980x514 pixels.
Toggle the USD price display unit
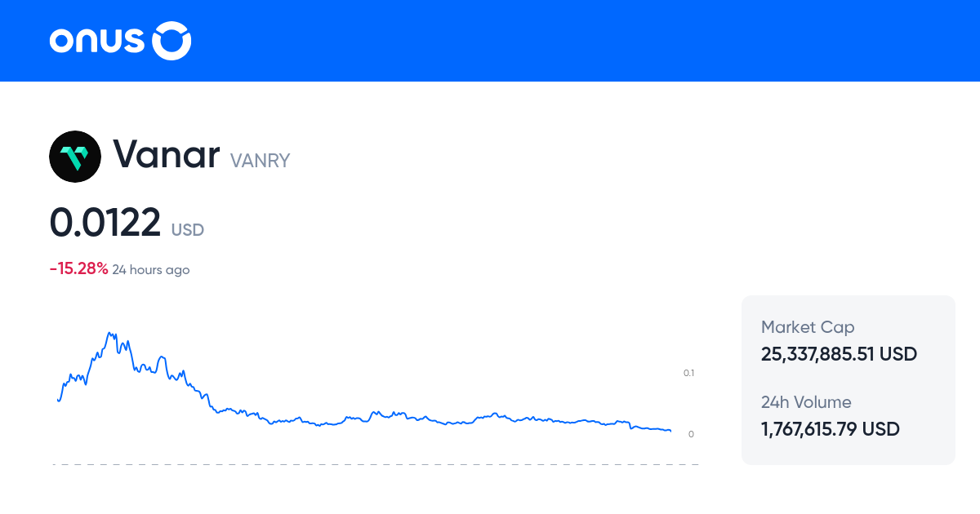187,230
